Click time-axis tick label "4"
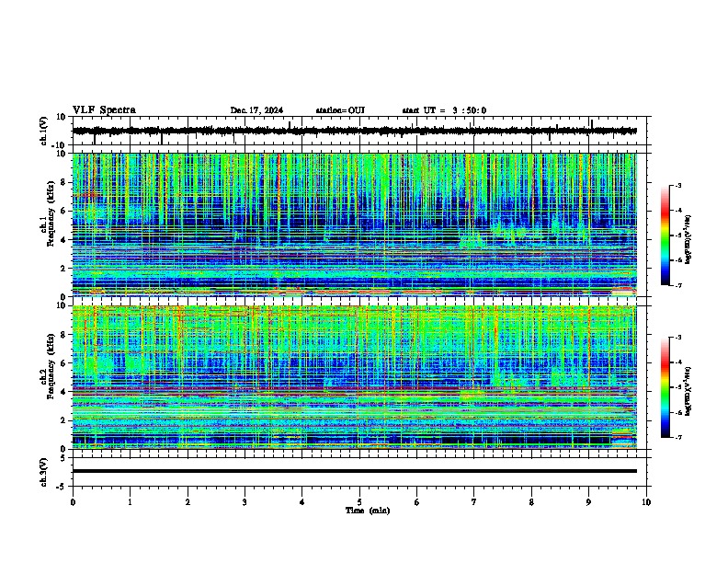Screen dimensions: 728x563 pos(302,502)
